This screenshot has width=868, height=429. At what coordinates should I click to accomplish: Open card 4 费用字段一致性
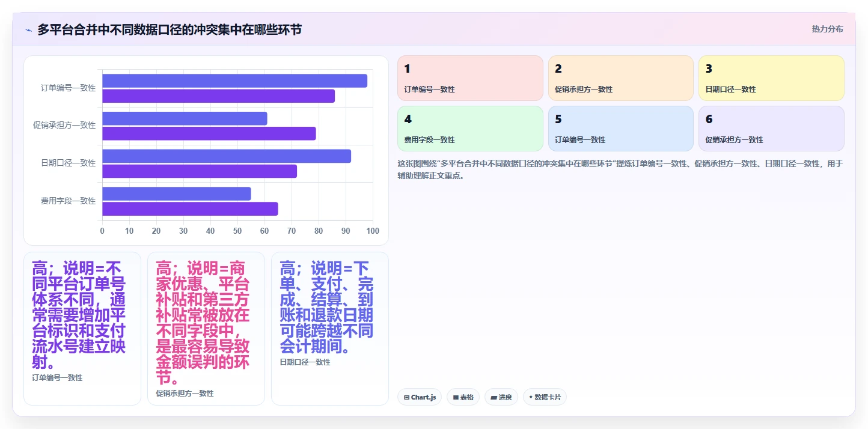tap(470, 129)
